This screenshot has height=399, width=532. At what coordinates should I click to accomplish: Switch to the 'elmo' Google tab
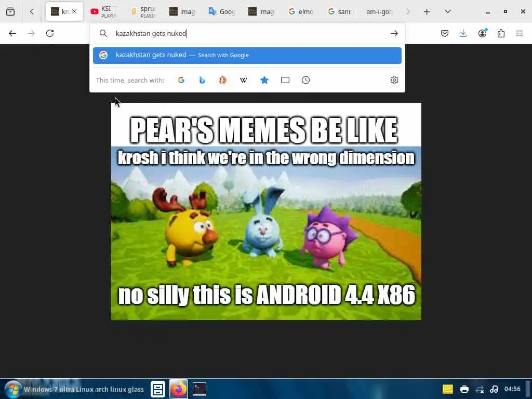point(301,11)
